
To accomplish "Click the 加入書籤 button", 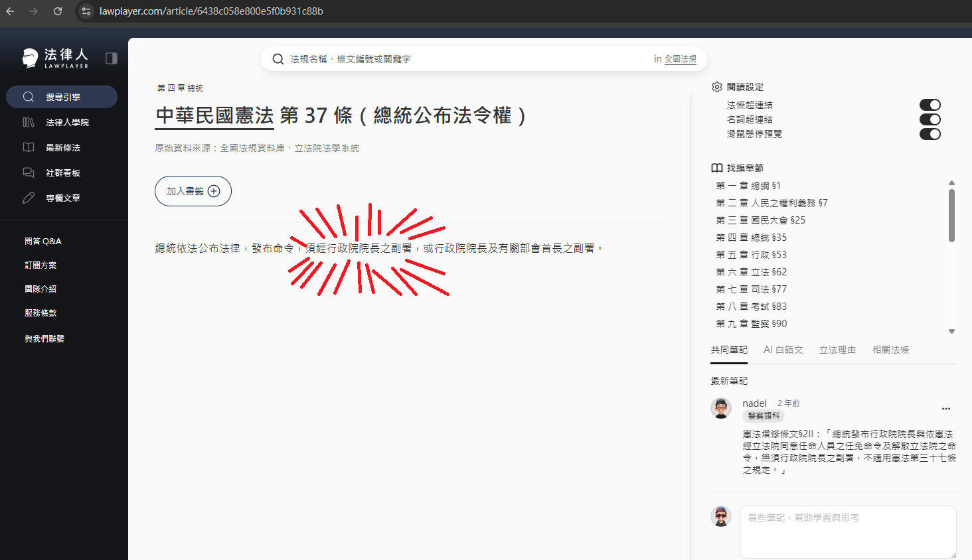I will click(193, 191).
